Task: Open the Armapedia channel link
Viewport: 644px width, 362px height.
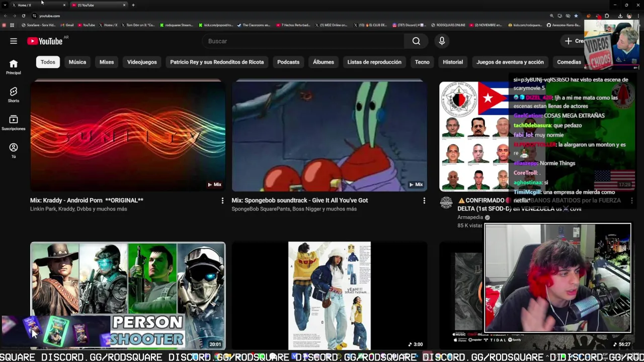Action: 470,218
